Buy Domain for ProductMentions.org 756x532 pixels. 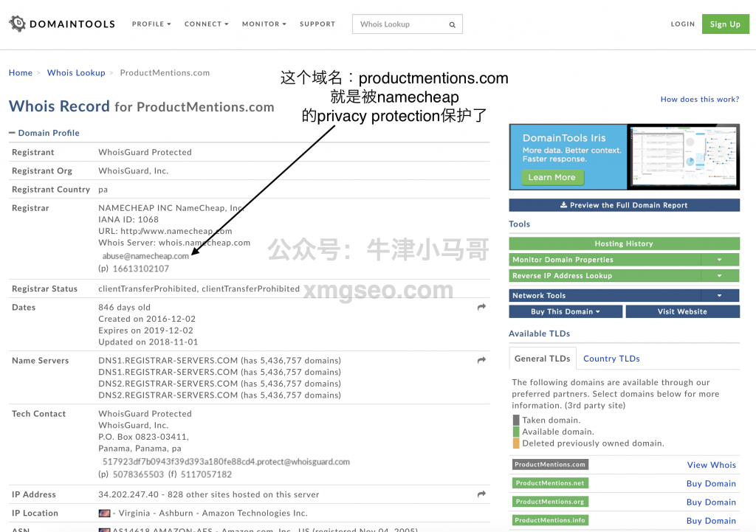(711, 502)
